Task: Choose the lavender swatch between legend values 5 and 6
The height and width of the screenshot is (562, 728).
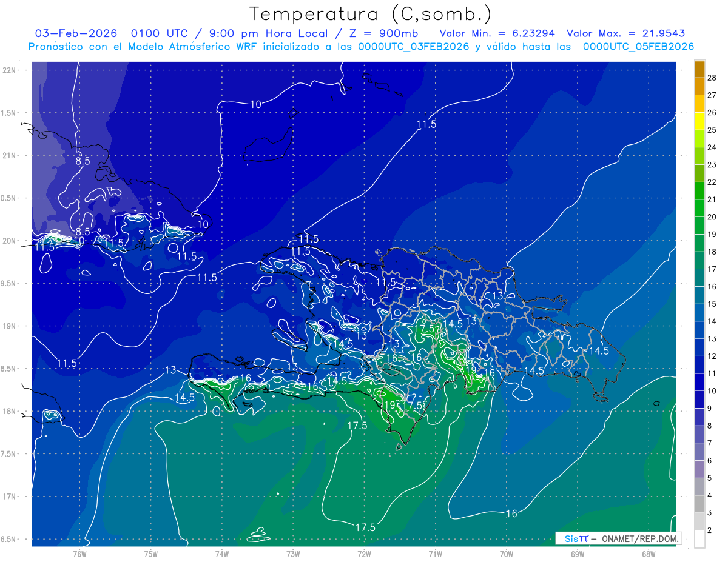Action: click(699, 469)
